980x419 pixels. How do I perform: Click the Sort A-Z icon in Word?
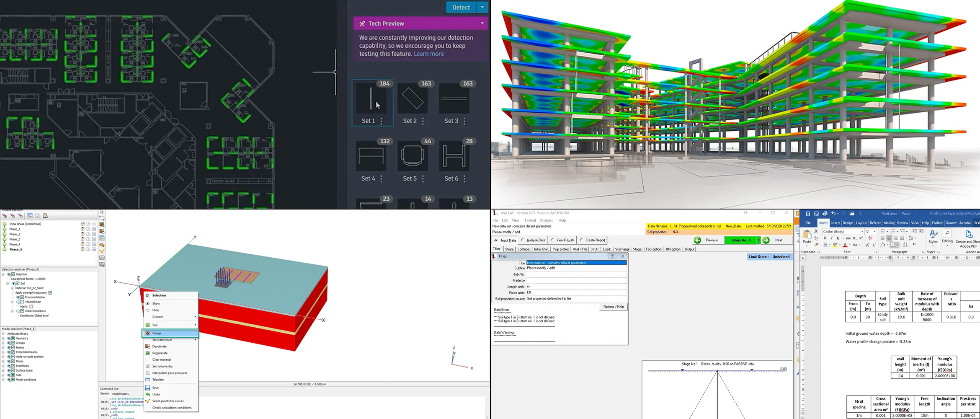point(905,245)
